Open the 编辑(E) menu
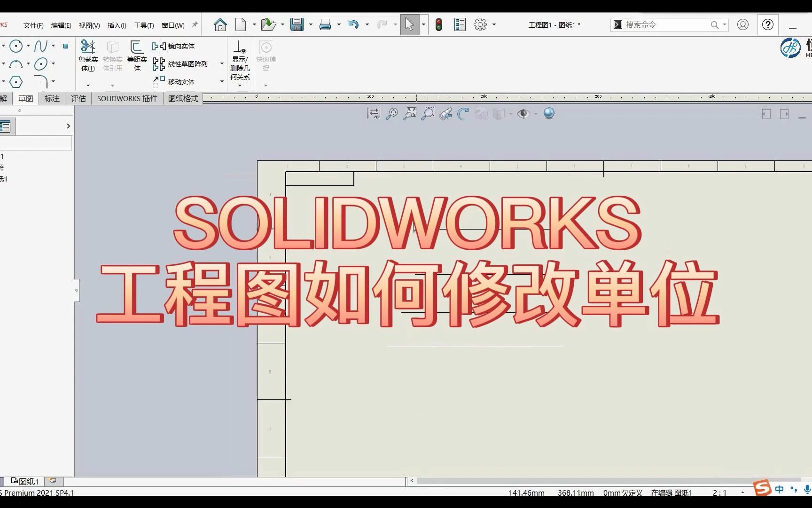 coord(61,25)
